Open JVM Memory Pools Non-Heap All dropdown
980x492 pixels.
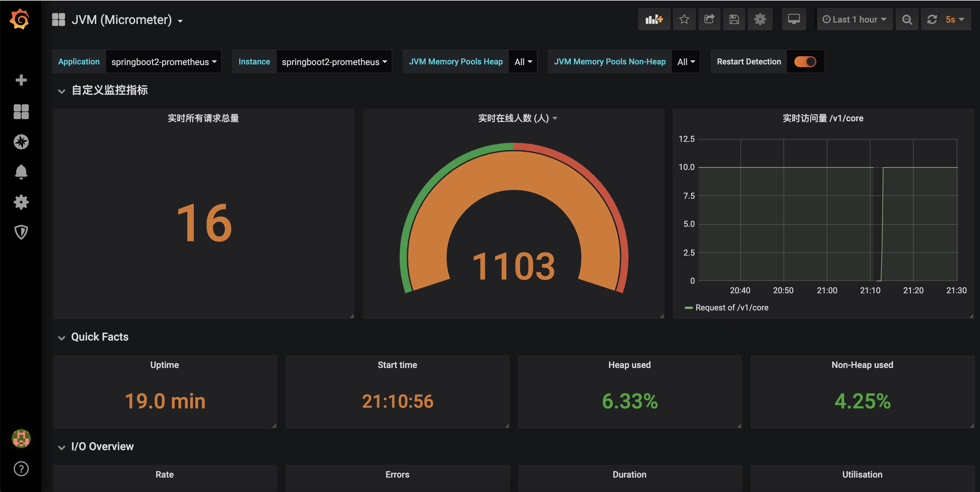click(686, 62)
